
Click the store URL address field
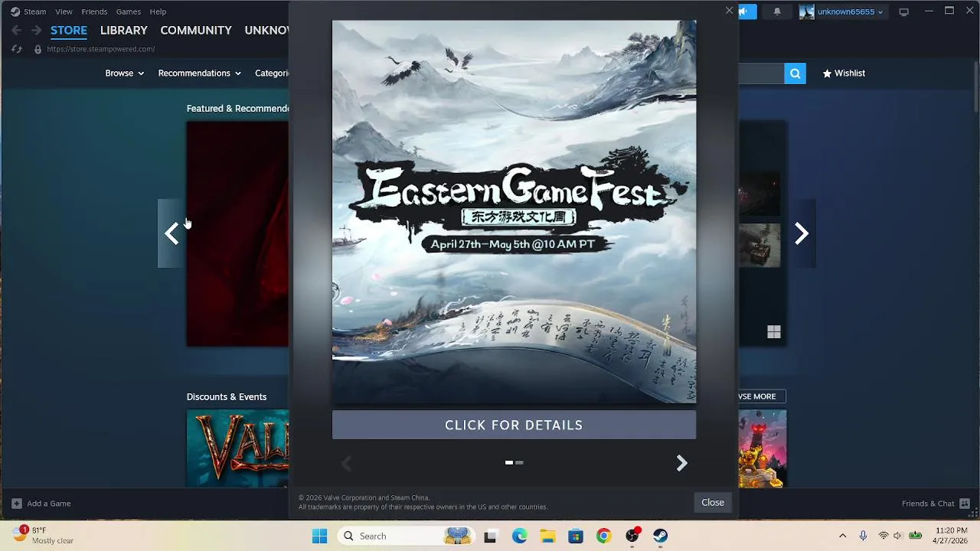(100, 49)
